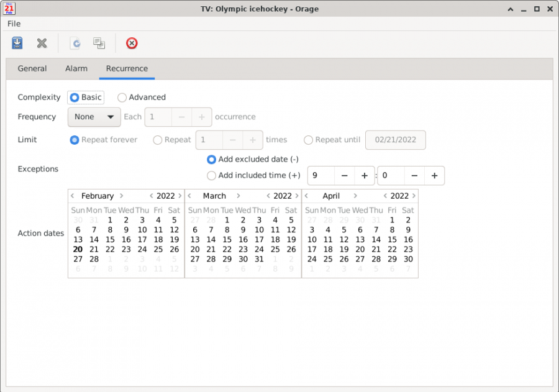Click the Each occurrence interval field

[158, 117]
